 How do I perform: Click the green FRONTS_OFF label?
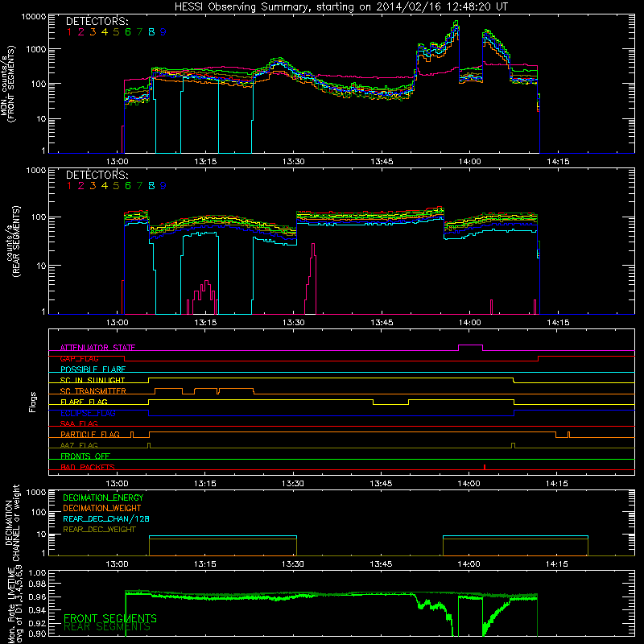point(85,456)
